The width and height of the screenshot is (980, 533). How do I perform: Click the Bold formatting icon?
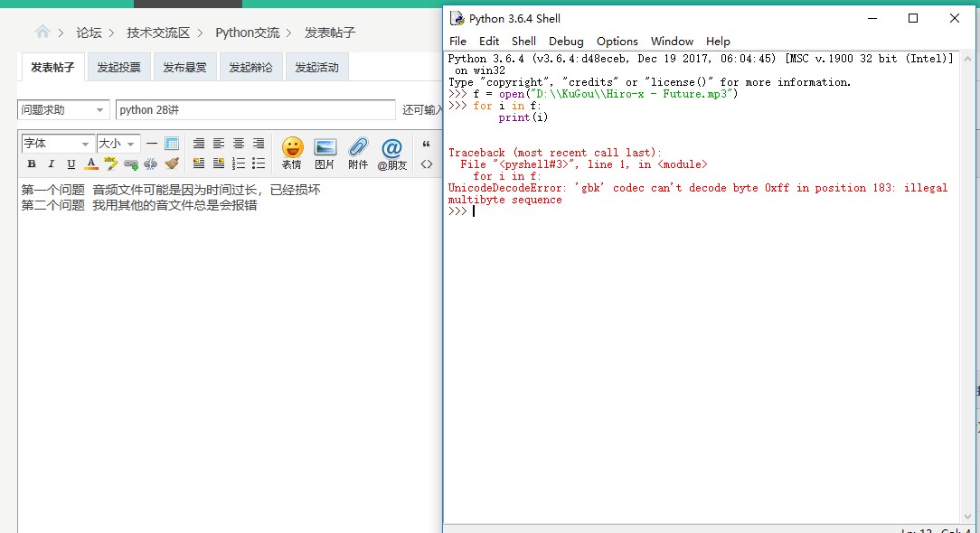click(32, 164)
